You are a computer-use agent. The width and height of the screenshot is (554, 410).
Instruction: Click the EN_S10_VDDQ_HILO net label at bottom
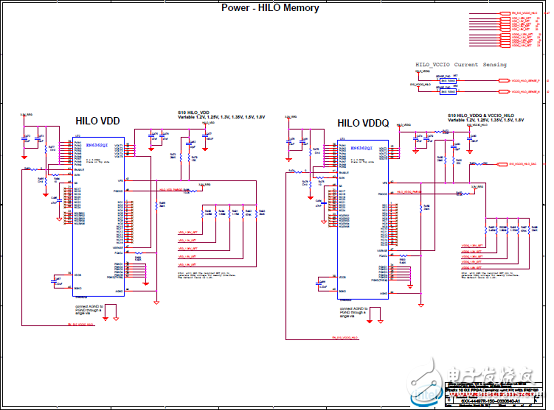[x=345, y=338]
